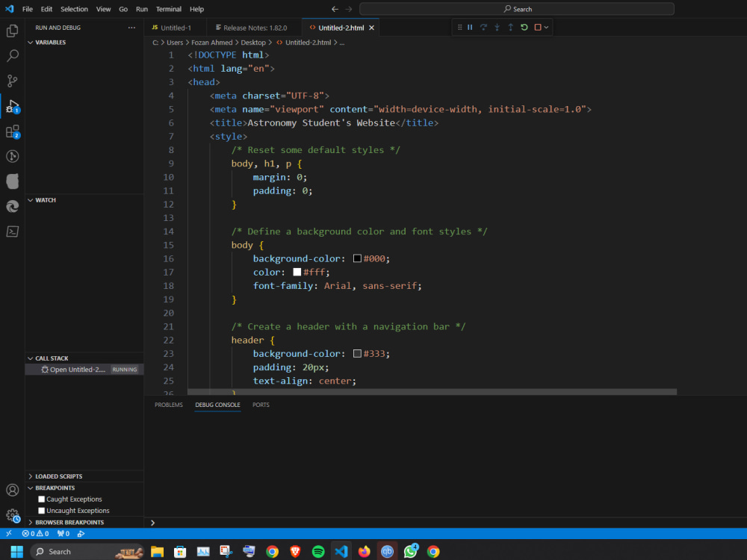The image size is (747, 560).
Task: Open the Extensions view
Action: tap(13, 131)
